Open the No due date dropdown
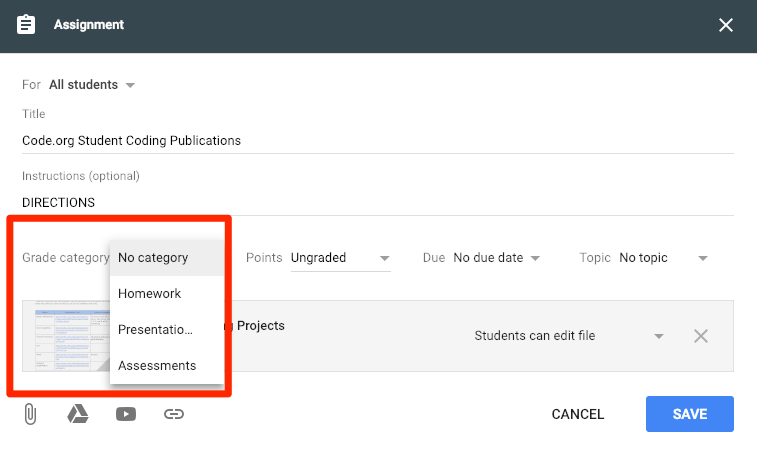Image resolution: width=757 pixels, height=455 pixels. point(496,258)
